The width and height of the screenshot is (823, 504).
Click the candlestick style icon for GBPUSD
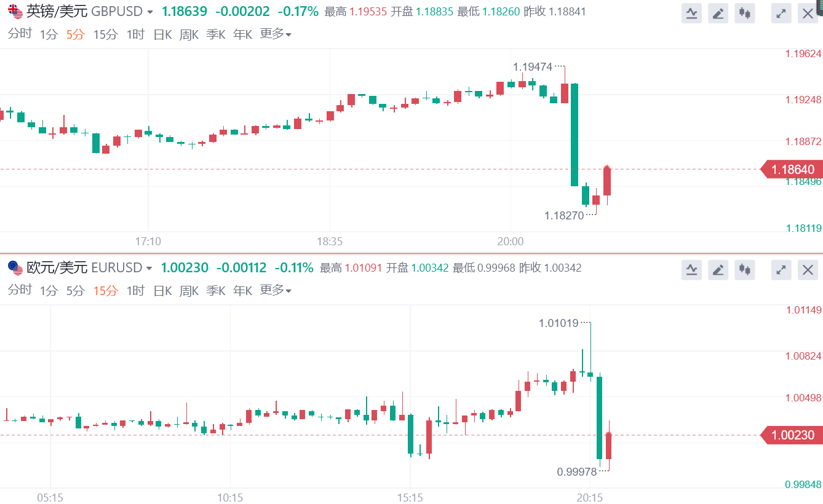745,13
